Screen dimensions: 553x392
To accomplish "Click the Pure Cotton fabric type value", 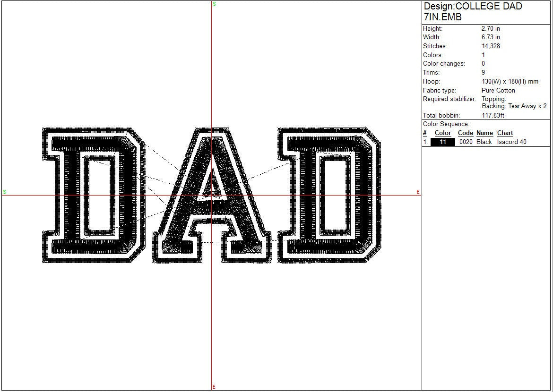I will 498,90.
